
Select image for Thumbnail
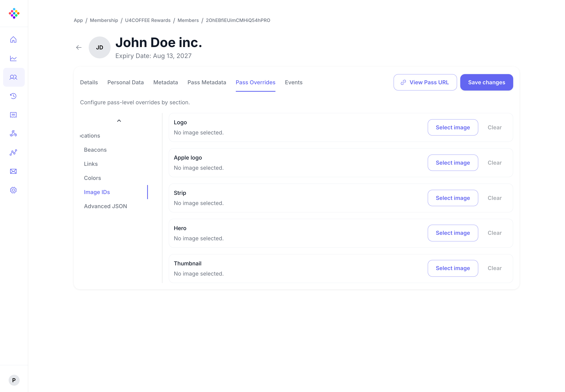[x=453, y=268]
